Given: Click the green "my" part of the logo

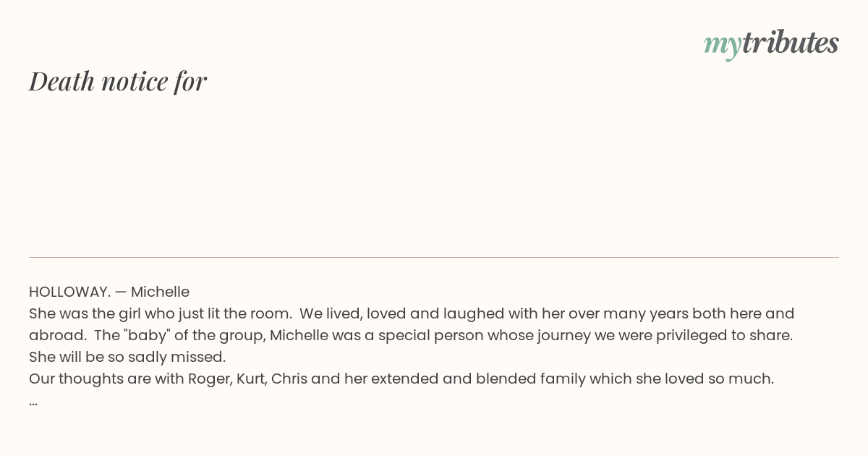Looking at the screenshot, I should point(722,46).
